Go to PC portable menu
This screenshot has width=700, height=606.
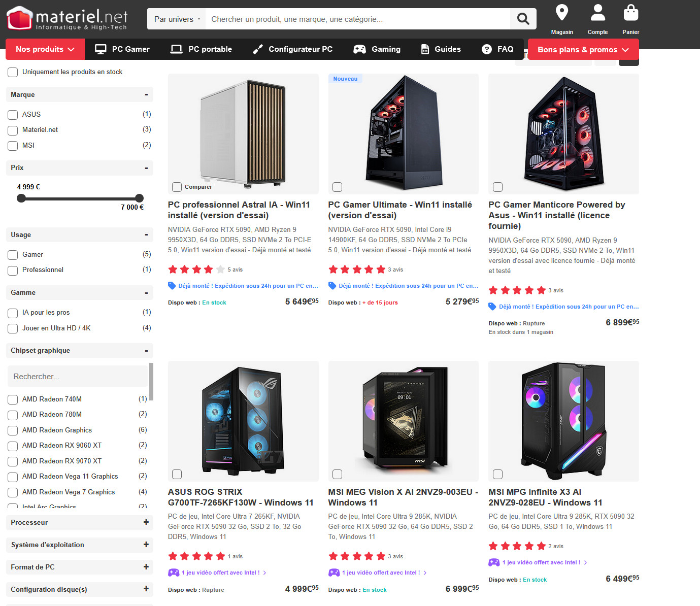(201, 49)
